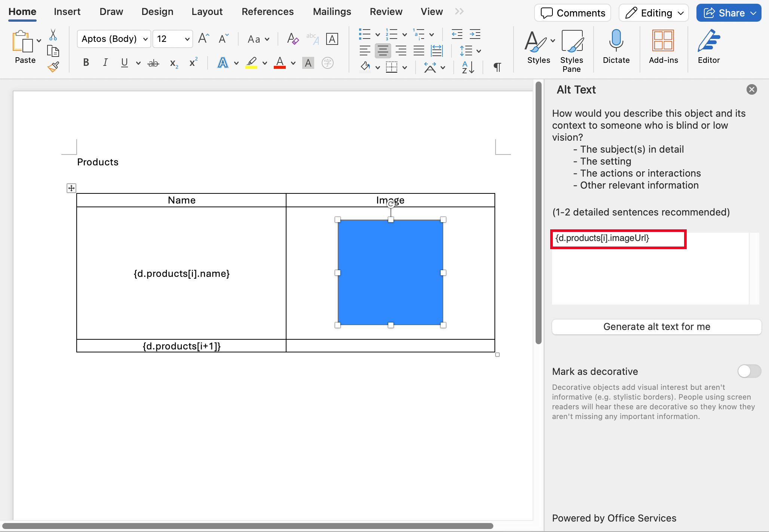Show paragraph marks with pilcrow icon
The height and width of the screenshot is (532, 769).
pos(497,67)
